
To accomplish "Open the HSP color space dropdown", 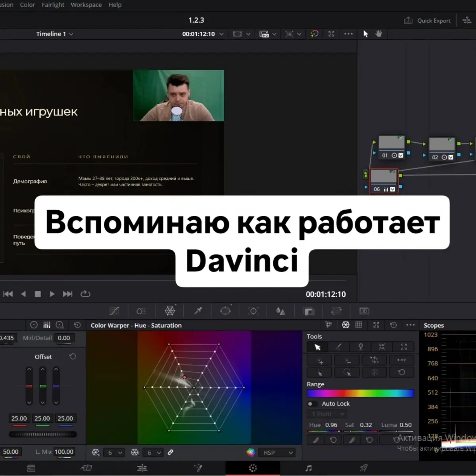I will (x=277, y=453).
